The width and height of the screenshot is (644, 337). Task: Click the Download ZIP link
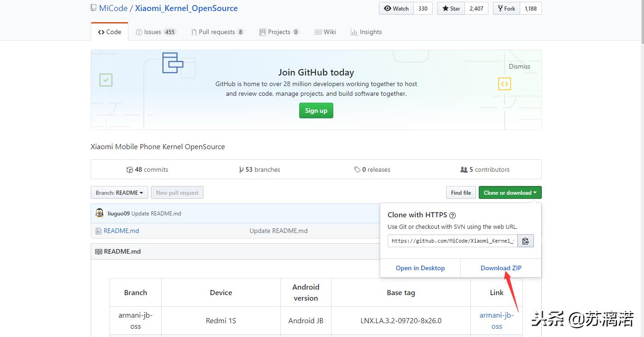[x=501, y=268]
